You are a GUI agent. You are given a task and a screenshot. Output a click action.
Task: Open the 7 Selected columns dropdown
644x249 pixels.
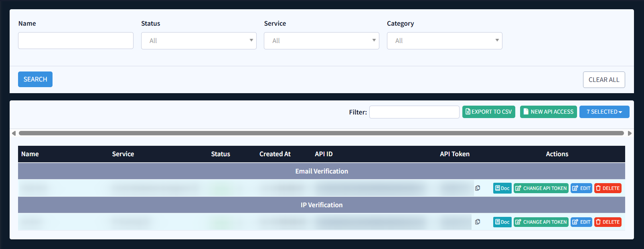[604, 112]
